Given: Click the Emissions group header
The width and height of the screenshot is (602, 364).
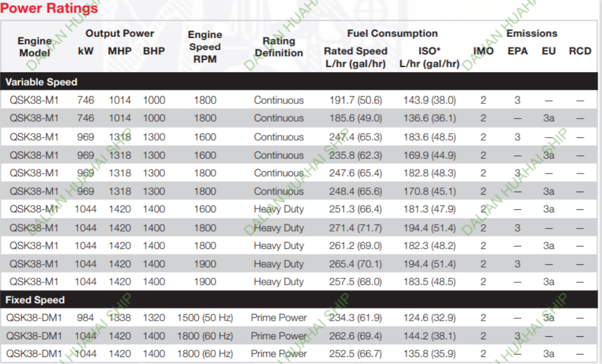Looking at the screenshot, I should (x=532, y=34).
